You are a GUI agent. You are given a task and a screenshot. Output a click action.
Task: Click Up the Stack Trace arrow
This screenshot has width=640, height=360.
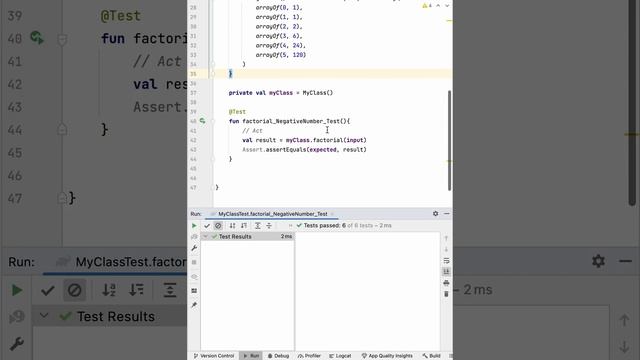(446, 238)
